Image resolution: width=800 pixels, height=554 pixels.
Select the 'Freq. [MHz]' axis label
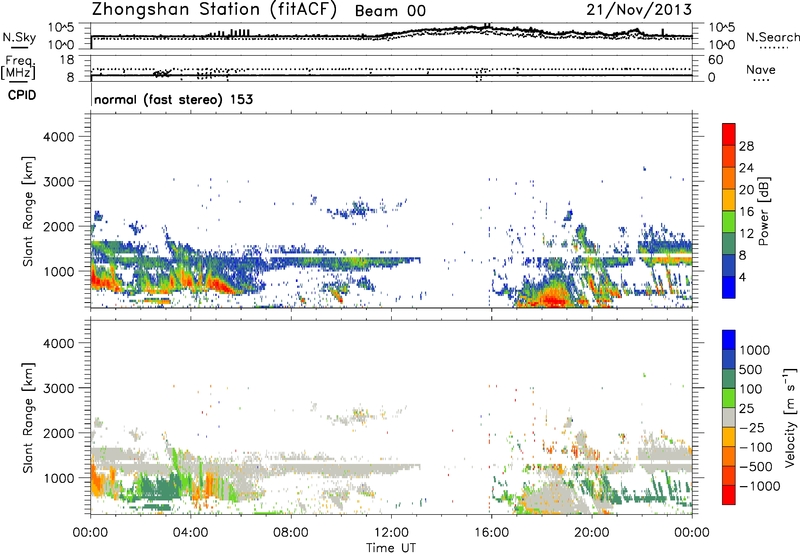click(18, 68)
